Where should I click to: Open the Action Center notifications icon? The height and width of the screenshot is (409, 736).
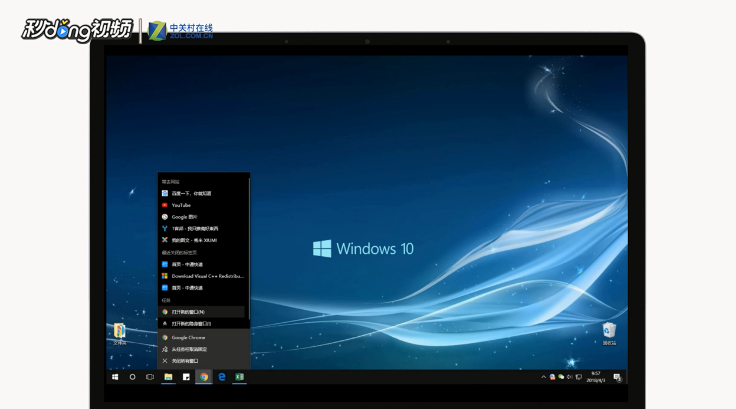(617, 377)
